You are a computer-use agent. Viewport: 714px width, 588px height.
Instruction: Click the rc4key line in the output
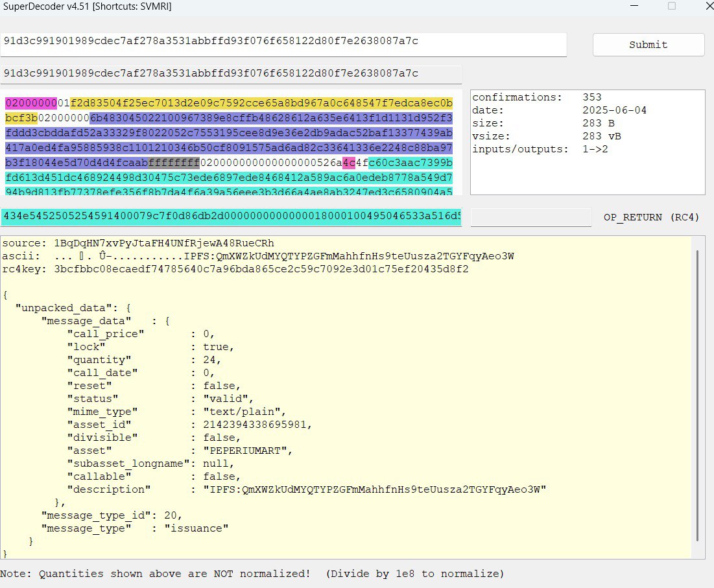coord(235,269)
